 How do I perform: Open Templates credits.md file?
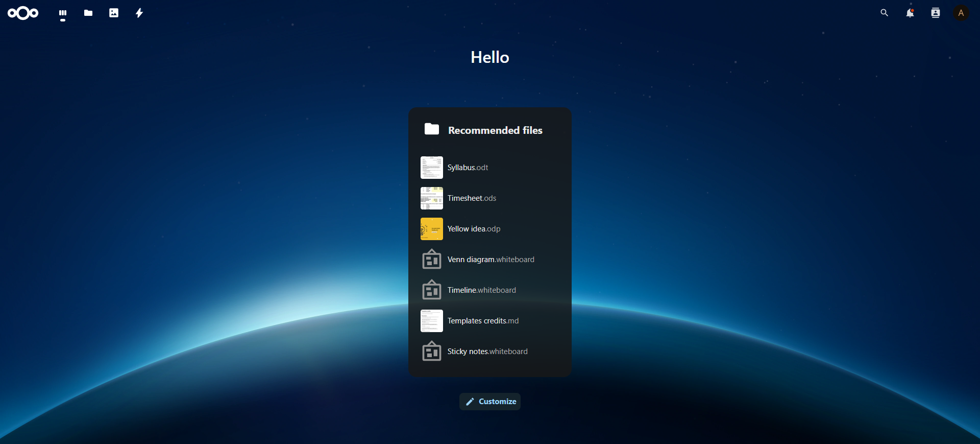[483, 321]
